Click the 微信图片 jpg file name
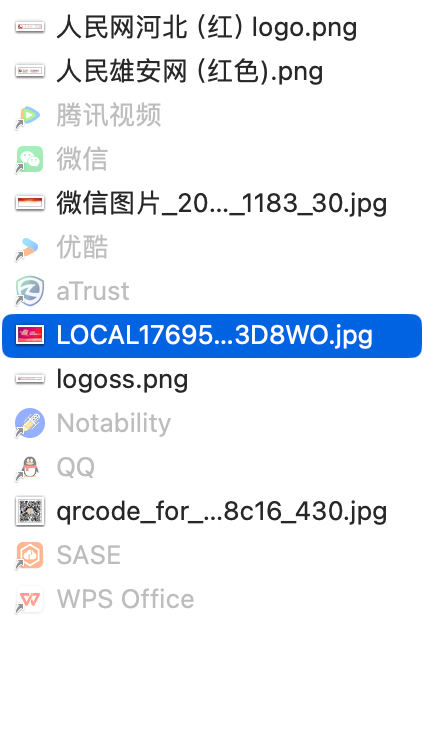 (x=222, y=204)
